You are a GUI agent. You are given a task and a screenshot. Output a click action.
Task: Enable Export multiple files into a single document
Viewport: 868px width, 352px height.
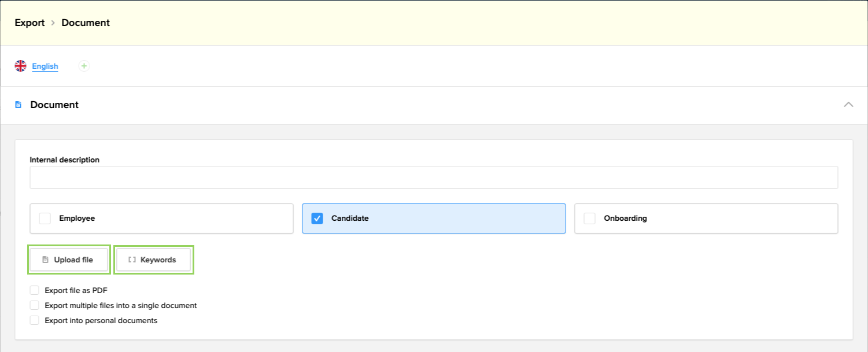click(x=34, y=305)
